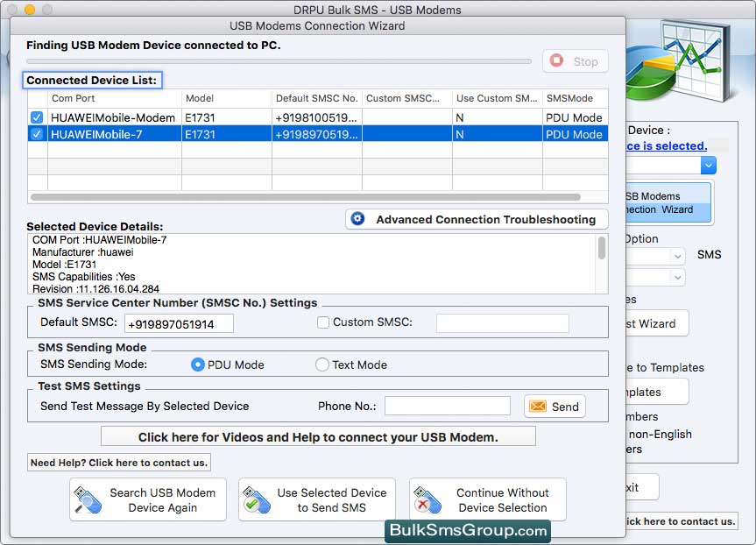The image size is (756, 545).
Task: Click the Com Port column header
Action: [x=115, y=98]
